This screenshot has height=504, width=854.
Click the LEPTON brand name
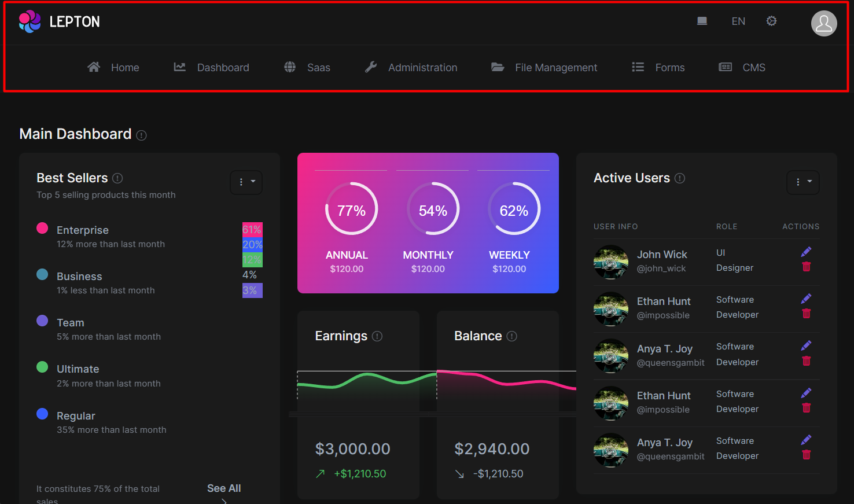point(75,22)
